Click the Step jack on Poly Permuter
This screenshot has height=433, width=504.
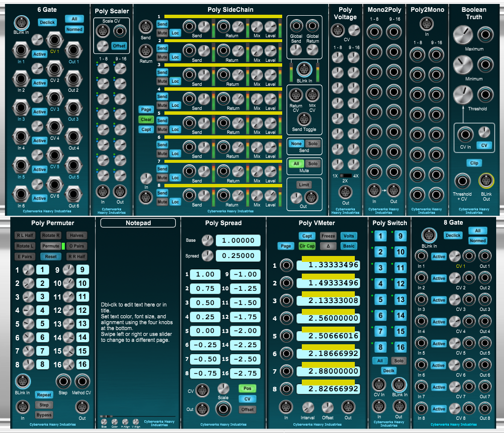click(x=63, y=382)
